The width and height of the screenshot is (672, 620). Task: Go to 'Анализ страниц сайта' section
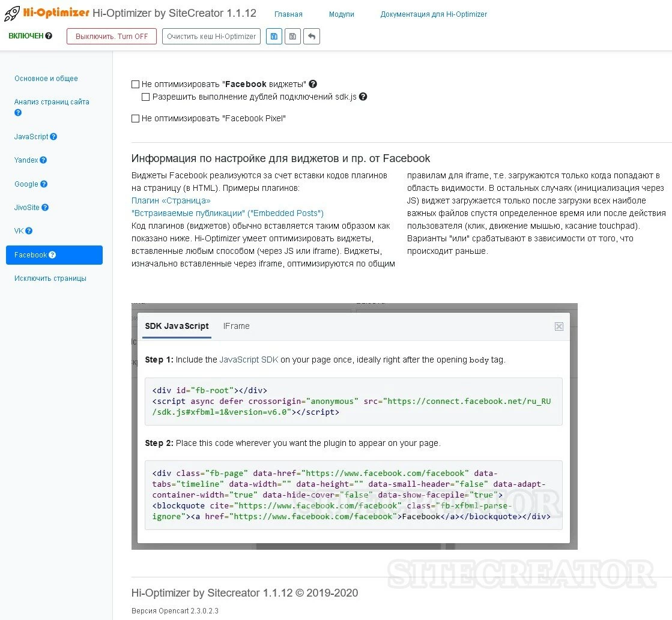52,102
